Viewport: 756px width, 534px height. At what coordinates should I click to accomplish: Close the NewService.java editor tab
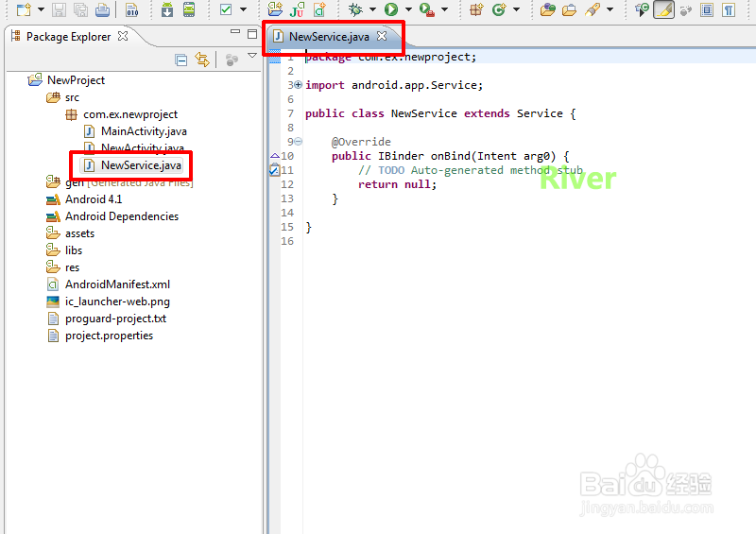[382, 36]
